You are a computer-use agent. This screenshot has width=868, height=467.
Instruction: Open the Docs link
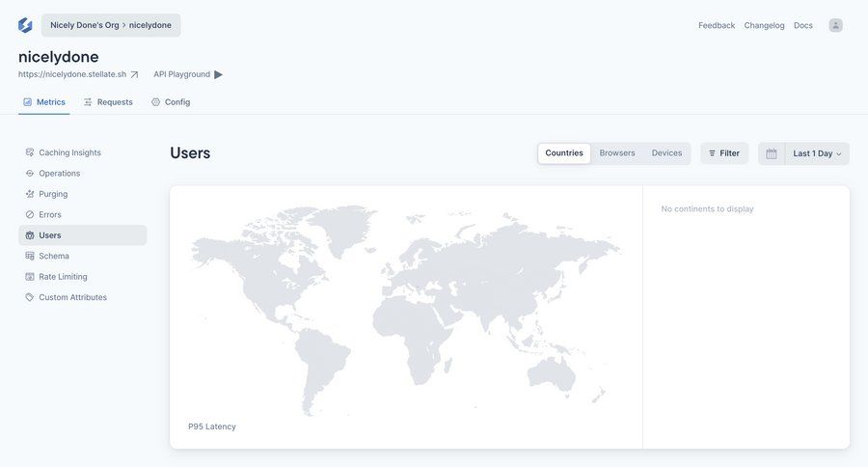[802, 25]
